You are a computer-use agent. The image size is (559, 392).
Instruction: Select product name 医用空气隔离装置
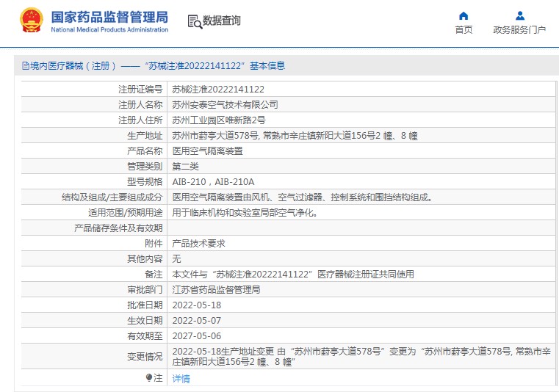(x=207, y=150)
